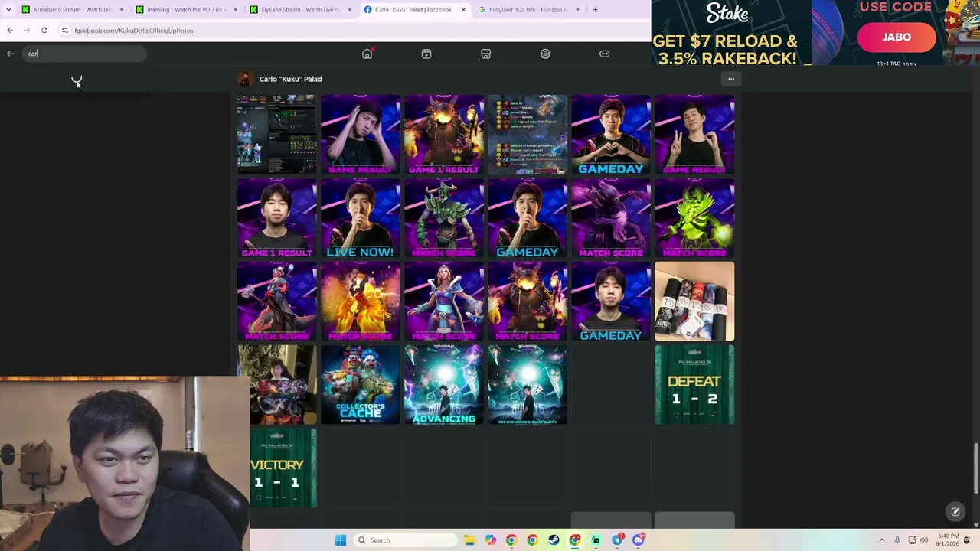Viewport: 980px width, 551px height.
Task: Open Windows Start menu
Action: [341, 540]
